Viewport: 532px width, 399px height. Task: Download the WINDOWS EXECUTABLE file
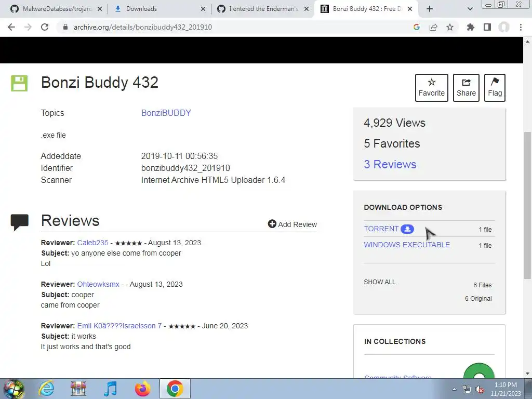coord(407,245)
